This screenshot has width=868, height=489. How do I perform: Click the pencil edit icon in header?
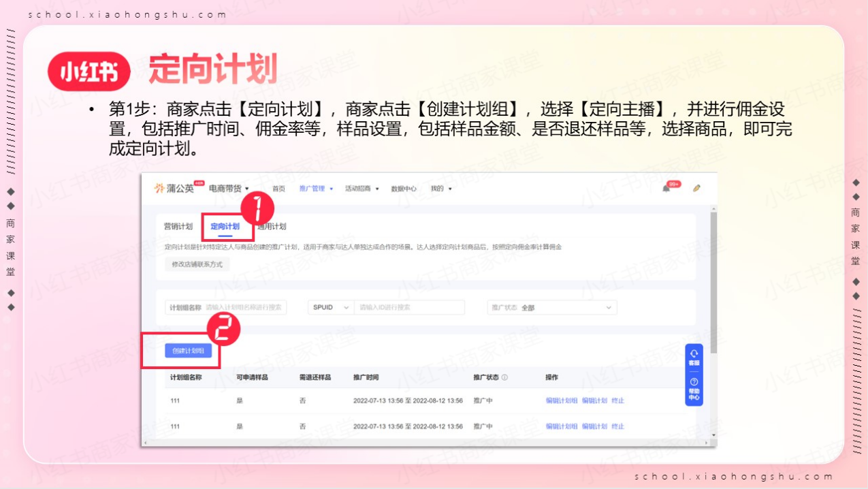696,189
